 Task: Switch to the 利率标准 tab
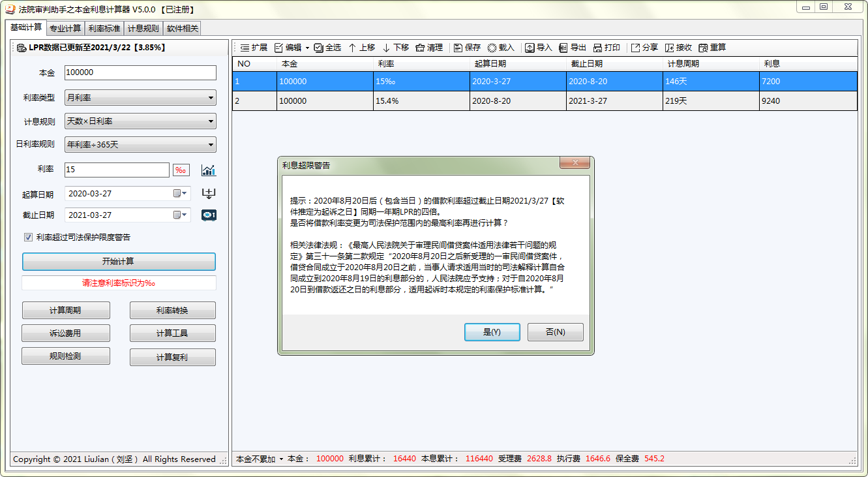click(x=104, y=29)
